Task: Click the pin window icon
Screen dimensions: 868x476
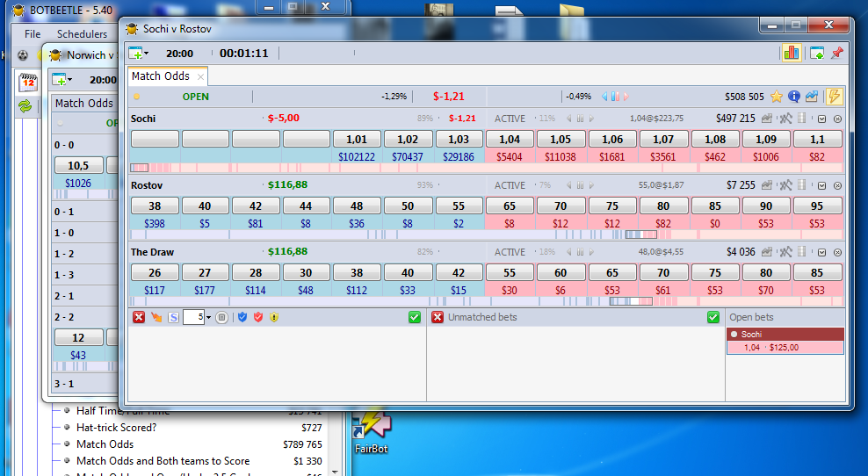Action: [x=837, y=54]
